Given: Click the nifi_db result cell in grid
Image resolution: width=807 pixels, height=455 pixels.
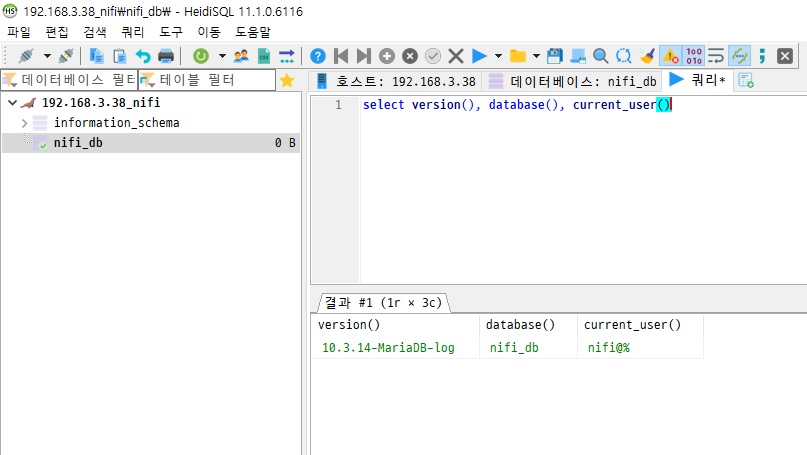Looking at the screenshot, I should pyautogui.click(x=528, y=347).
